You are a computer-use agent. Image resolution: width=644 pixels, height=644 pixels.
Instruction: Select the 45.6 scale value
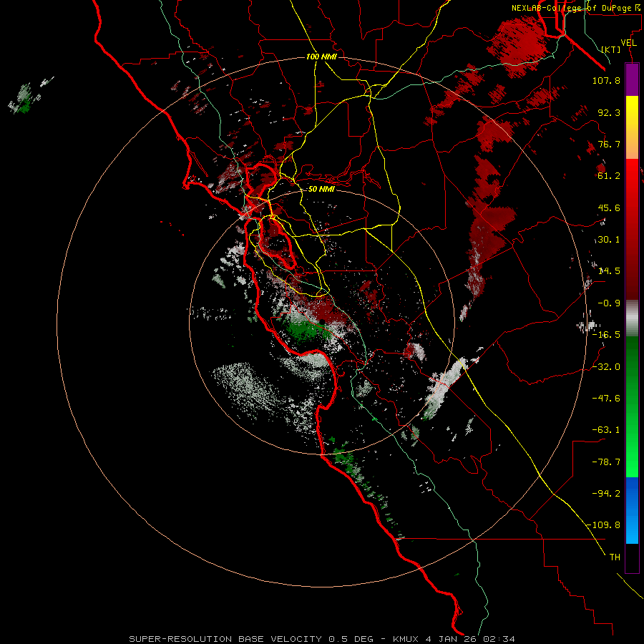pos(609,208)
